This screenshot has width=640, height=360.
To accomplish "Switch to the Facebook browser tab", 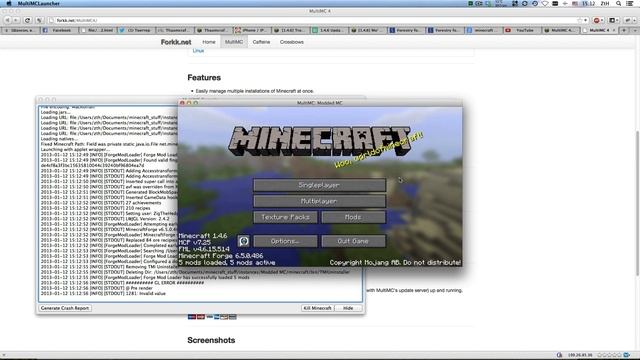I will (59, 30).
